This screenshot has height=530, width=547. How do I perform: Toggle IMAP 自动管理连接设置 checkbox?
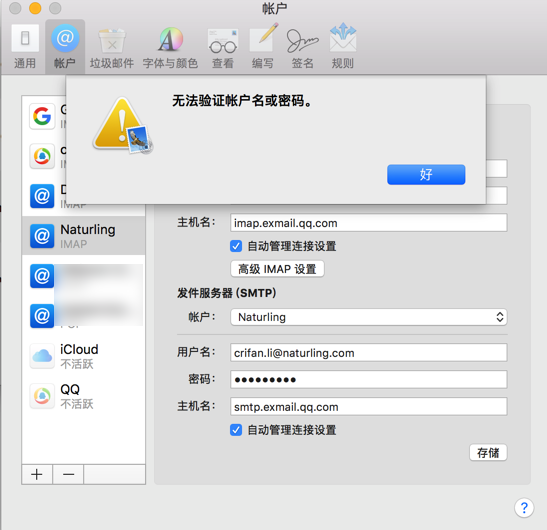(236, 246)
